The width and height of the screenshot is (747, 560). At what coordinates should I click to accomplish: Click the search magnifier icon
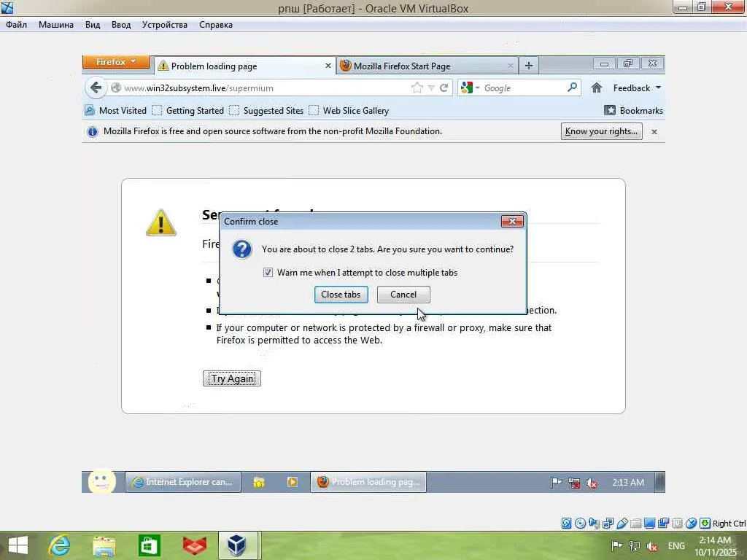(x=572, y=87)
